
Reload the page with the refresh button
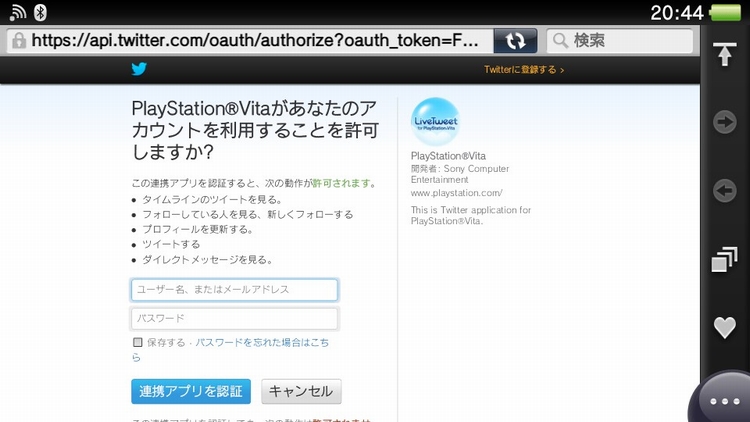tap(515, 41)
